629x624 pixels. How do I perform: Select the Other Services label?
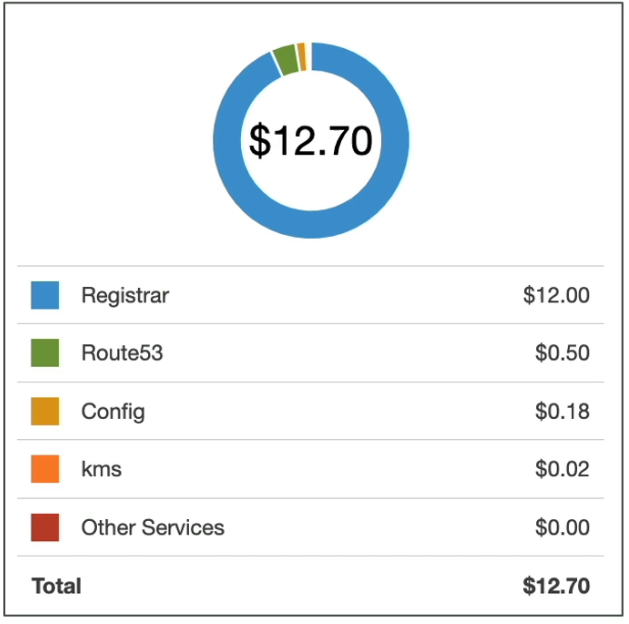click(x=153, y=527)
